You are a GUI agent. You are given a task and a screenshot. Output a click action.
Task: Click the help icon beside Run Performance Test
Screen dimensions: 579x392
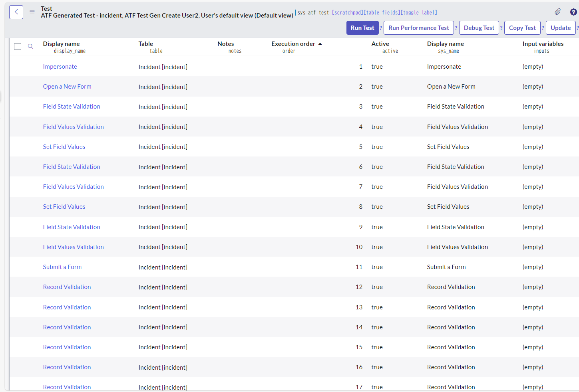[456, 28]
